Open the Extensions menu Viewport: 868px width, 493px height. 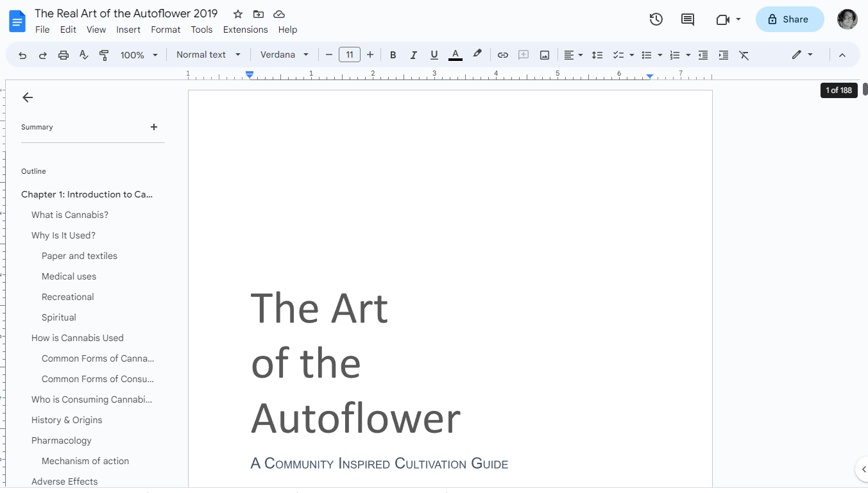point(246,29)
